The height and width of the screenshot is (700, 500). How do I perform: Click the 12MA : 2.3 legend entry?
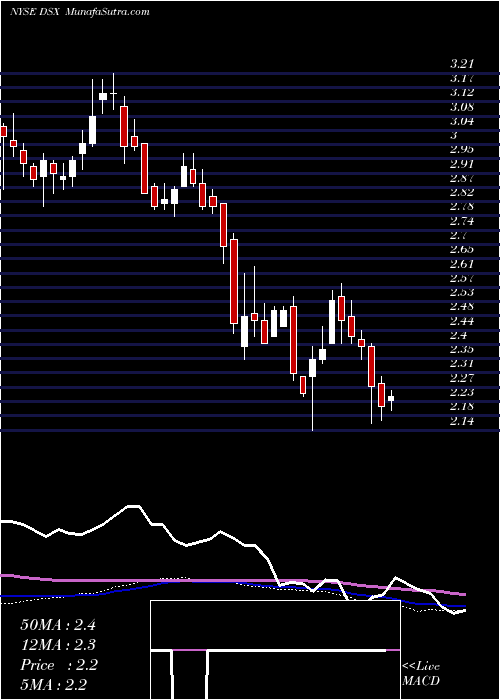(58, 645)
